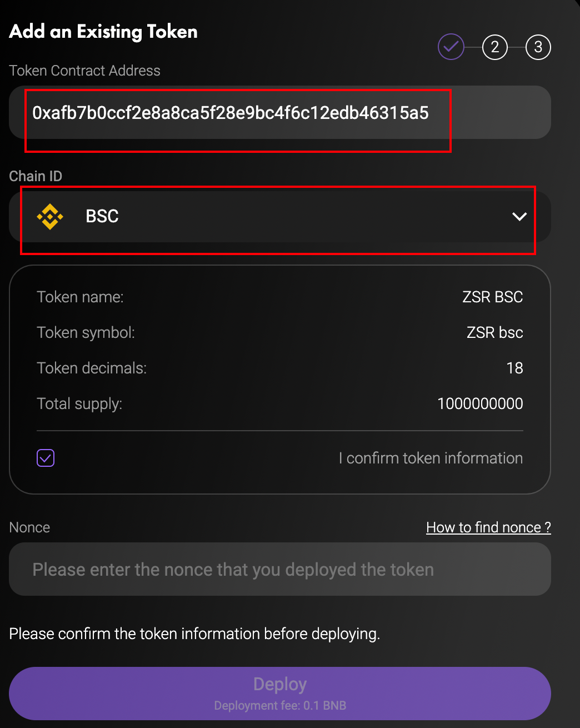Click the completed step one checkmark icon
The width and height of the screenshot is (580, 728).
coord(451,47)
